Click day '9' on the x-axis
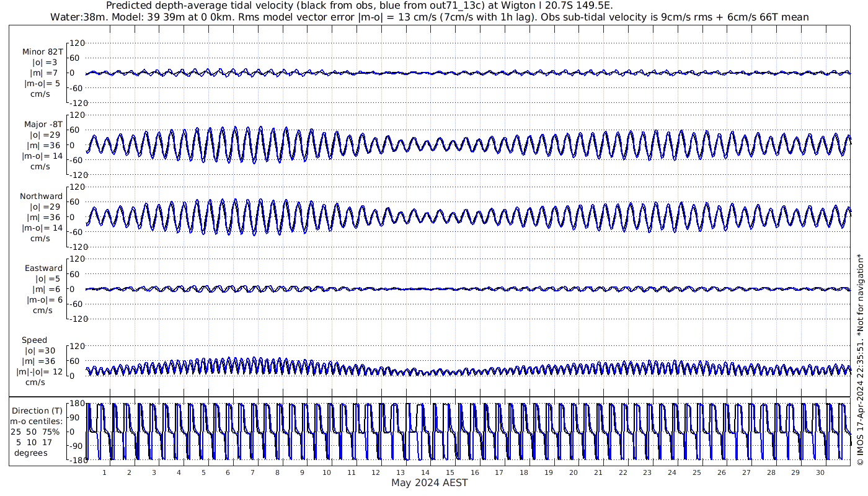This screenshot has height=496, width=868. point(302,472)
